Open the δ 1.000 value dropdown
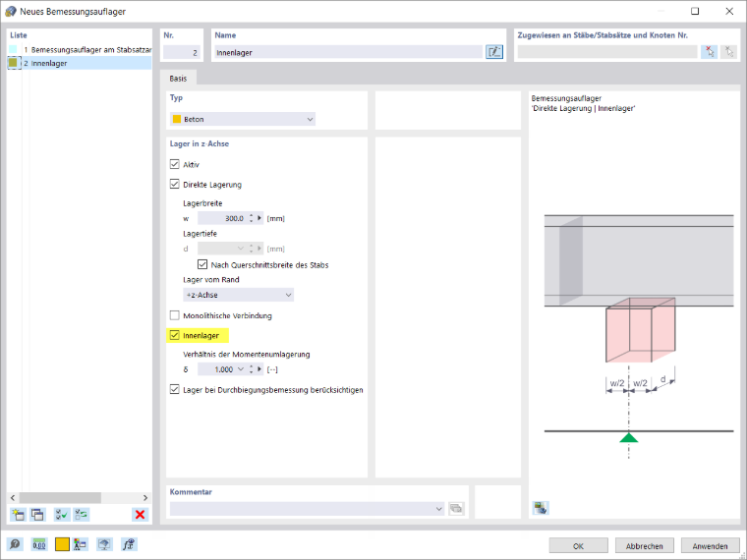This screenshot has width=747, height=560. click(x=241, y=369)
